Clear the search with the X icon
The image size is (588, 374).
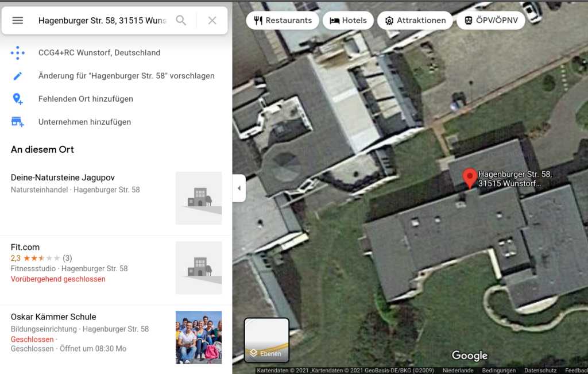pos(212,21)
